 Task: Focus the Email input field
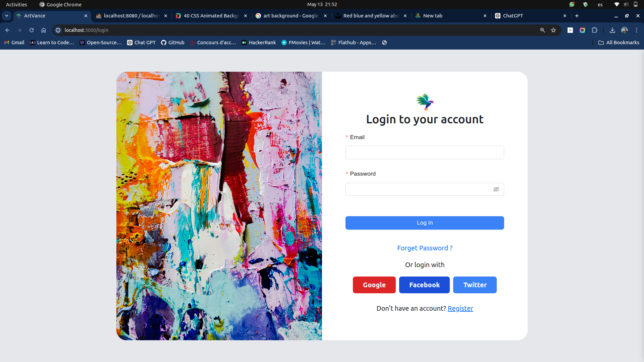point(425,153)
